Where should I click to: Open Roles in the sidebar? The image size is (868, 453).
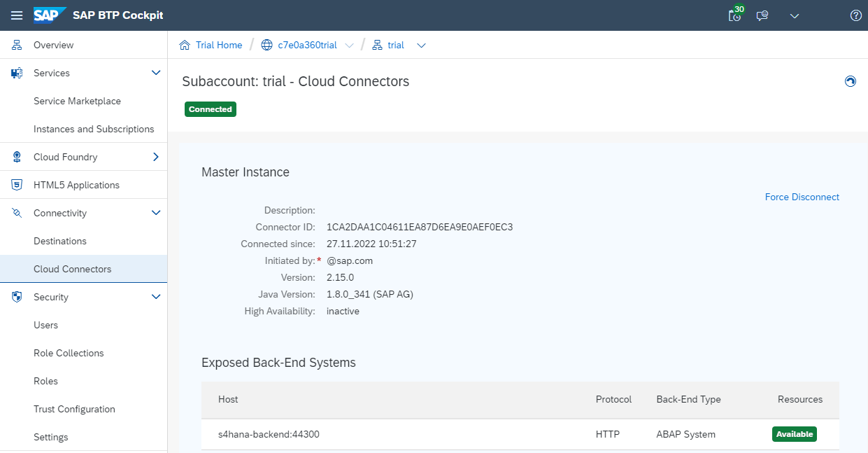pos(45,381)
